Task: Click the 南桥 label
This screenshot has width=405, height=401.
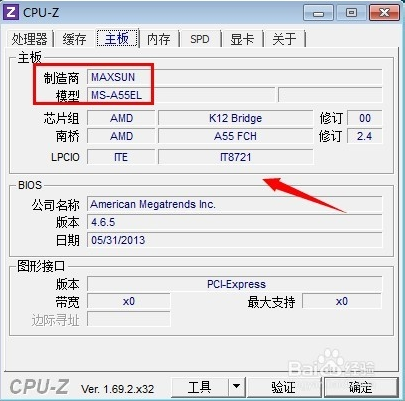Action: click(68, 136)
